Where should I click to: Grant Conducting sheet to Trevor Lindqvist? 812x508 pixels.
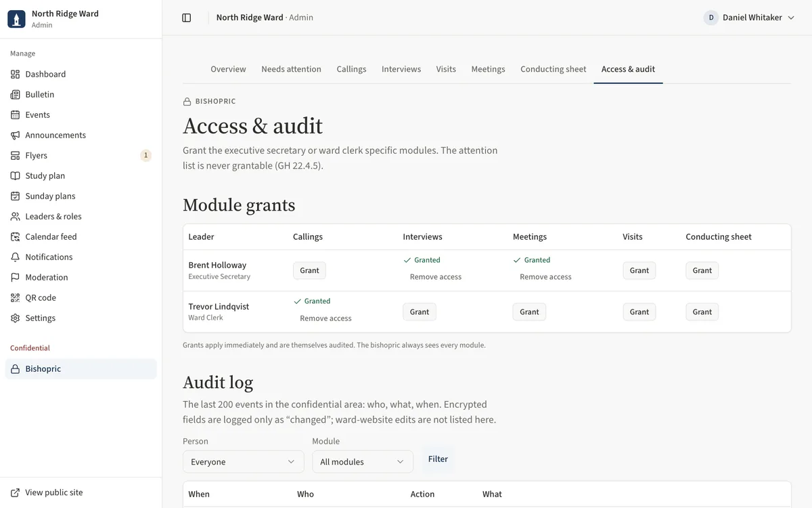[702, 312]
